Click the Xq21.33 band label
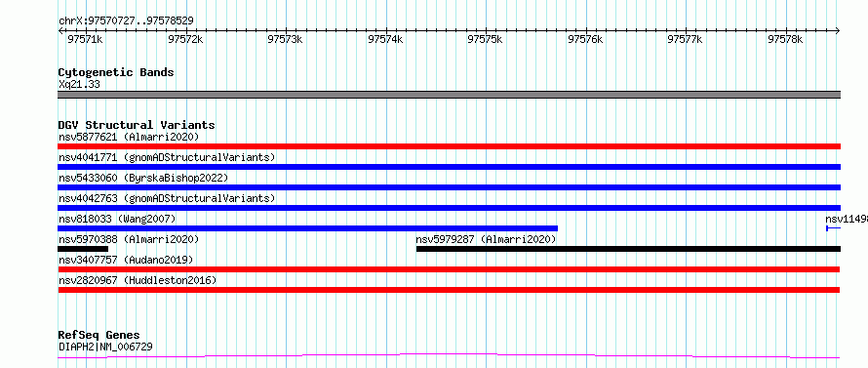The image size is (868, 368). point(79,85)
